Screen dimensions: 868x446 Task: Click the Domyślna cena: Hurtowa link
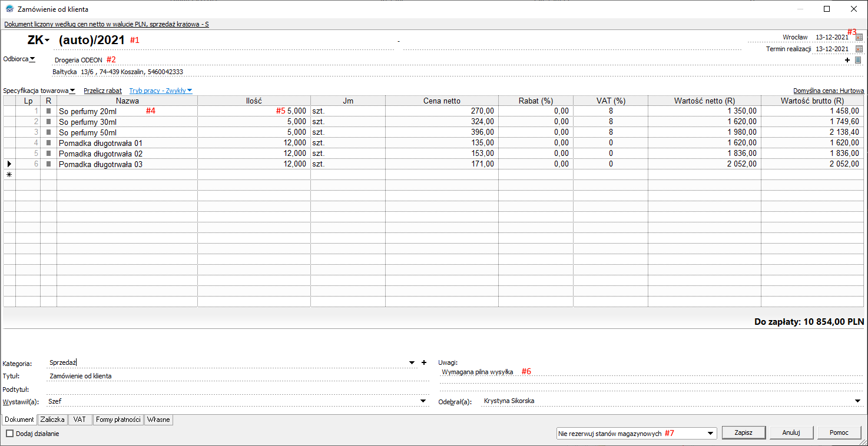[829, 91]
